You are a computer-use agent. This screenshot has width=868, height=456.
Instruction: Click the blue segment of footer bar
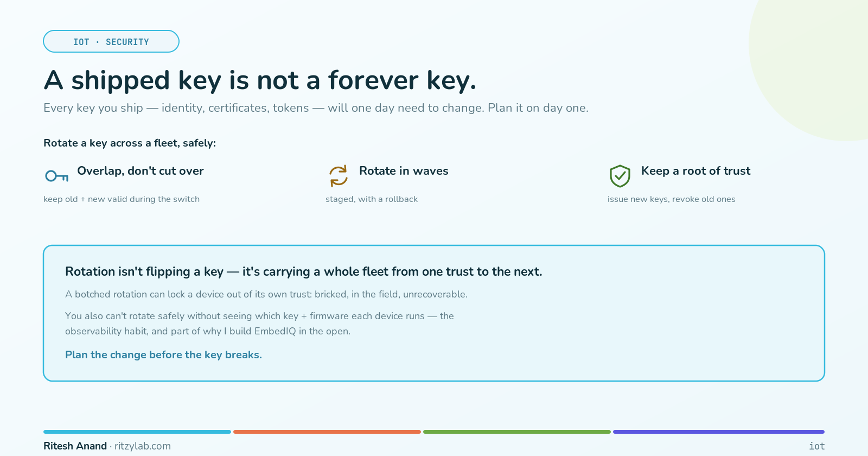pyautogui.click(x=137, y=432)
